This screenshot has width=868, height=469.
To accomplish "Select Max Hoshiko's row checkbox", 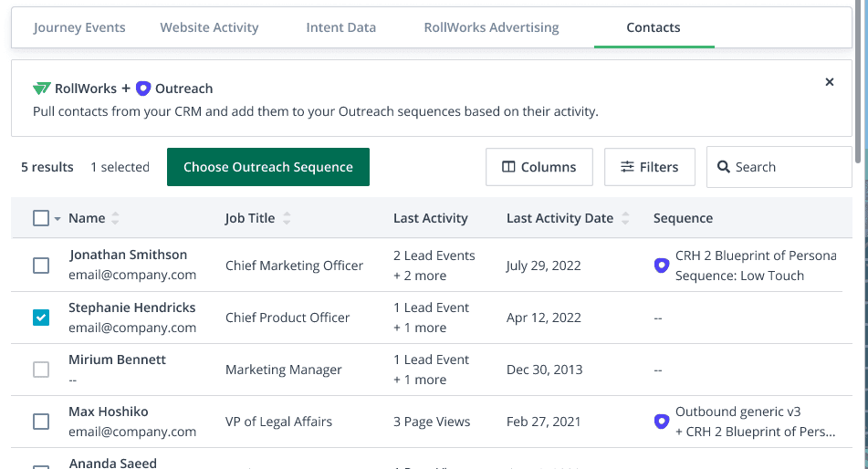I will pos(41,422).
